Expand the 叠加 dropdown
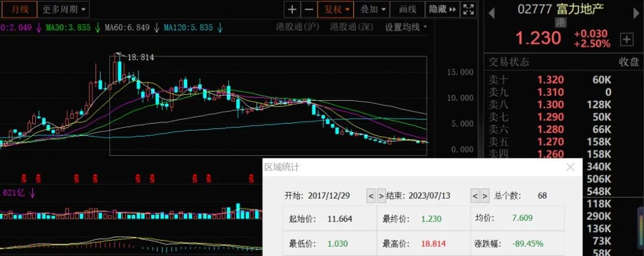 [x=372, y=10]
